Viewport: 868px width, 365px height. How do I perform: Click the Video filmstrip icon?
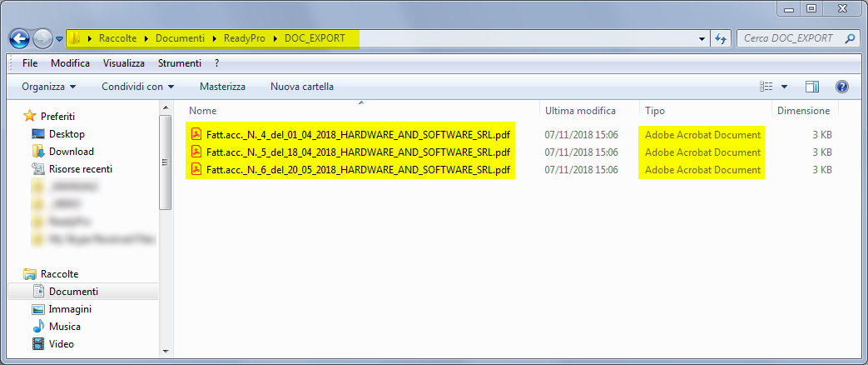(38, 344)
